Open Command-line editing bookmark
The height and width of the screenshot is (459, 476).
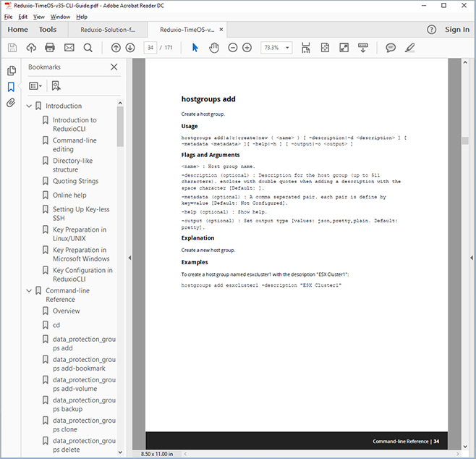point(75,145)
